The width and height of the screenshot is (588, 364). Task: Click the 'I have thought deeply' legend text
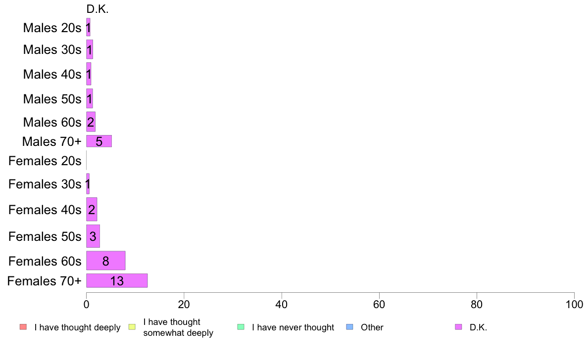tap(77, 327)
